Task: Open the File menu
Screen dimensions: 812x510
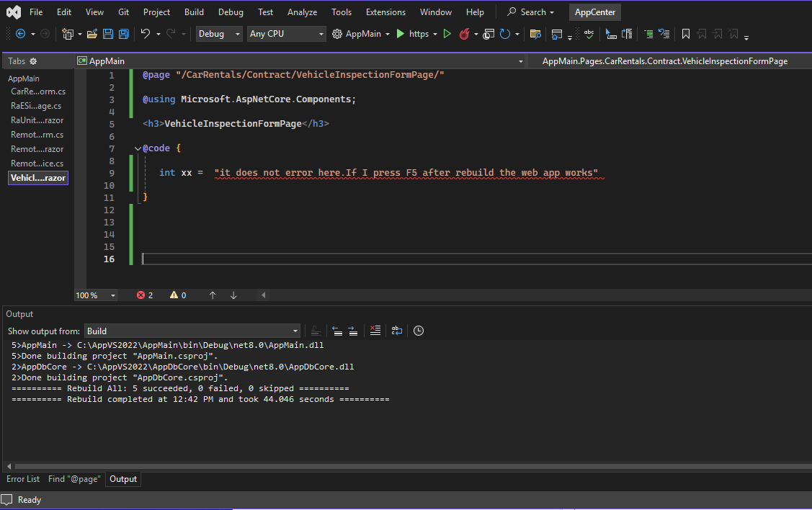Action: (x=36, y=12)
